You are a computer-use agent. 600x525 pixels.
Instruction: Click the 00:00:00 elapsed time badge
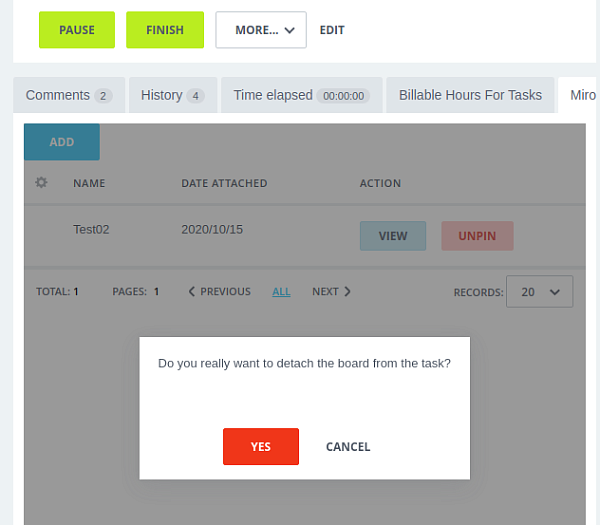tap(343, 96)
